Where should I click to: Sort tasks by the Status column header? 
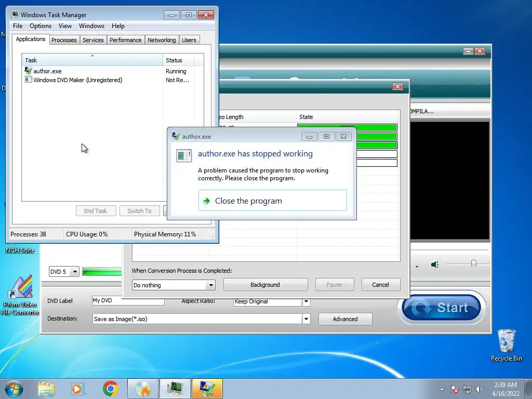(x=179, y=60)
